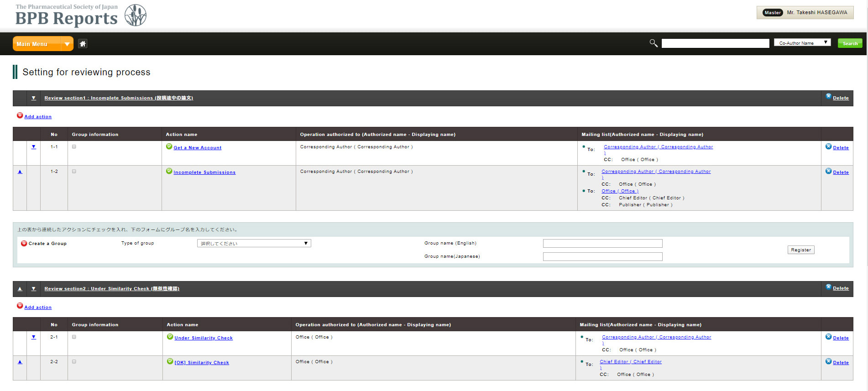
Task: Open the Type of group dropdown
Action: point(254,243)
